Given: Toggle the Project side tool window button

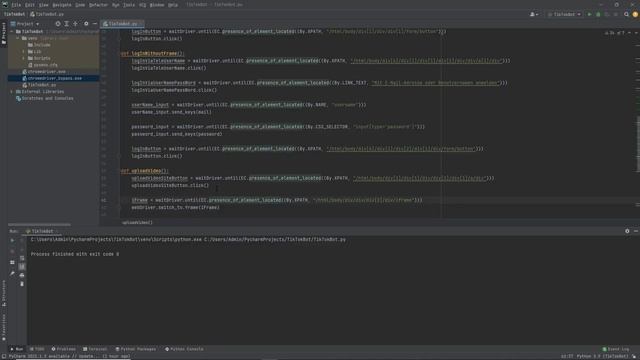Looking at the screenshot, I should coord(4,33).
